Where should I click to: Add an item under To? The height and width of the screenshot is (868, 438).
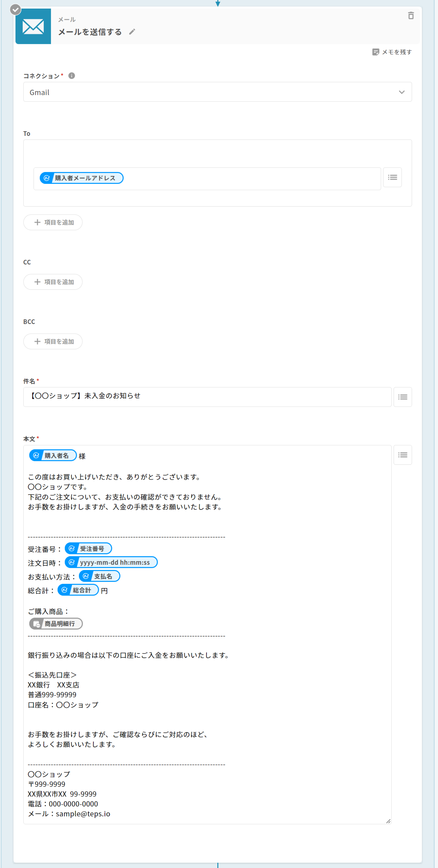[53, 222]
